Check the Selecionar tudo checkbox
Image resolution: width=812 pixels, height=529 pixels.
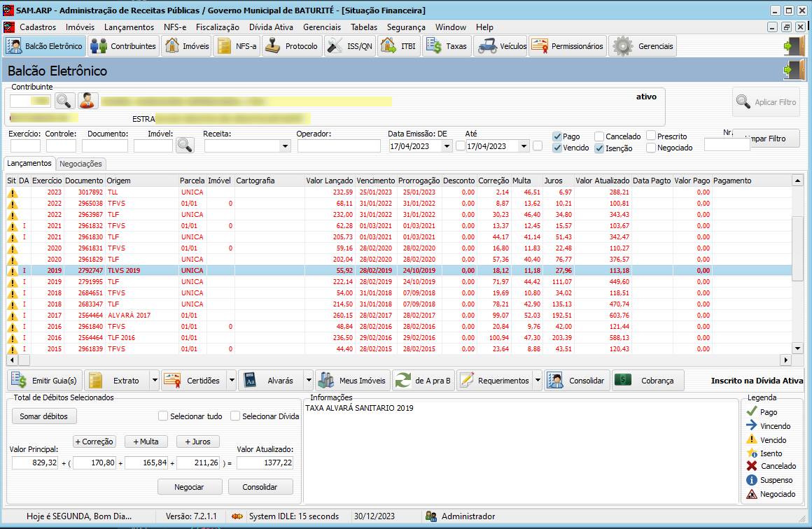163,416
